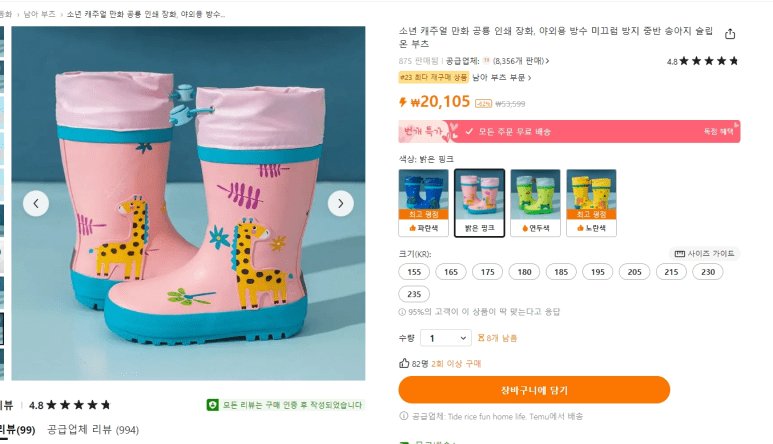This screenshot has width=773, height=444.
Task: Click the thumbs-up icon beside 82명
Action: tap(404, 362)
